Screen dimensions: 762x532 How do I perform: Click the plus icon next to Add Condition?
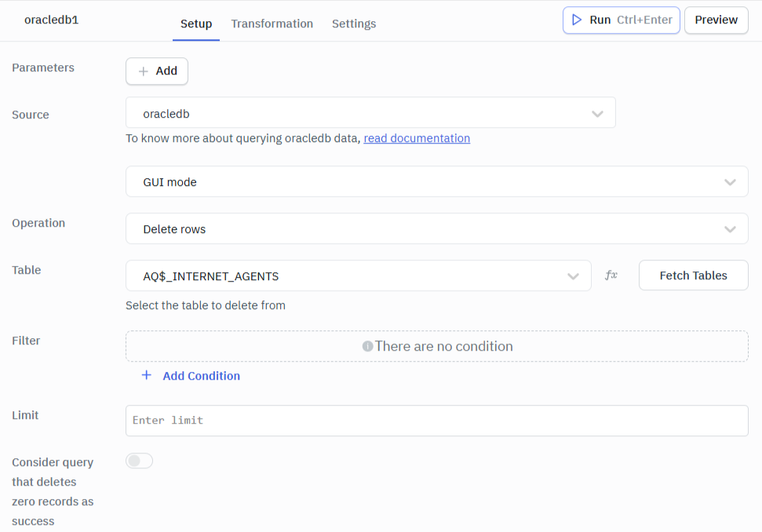[146, 376]
